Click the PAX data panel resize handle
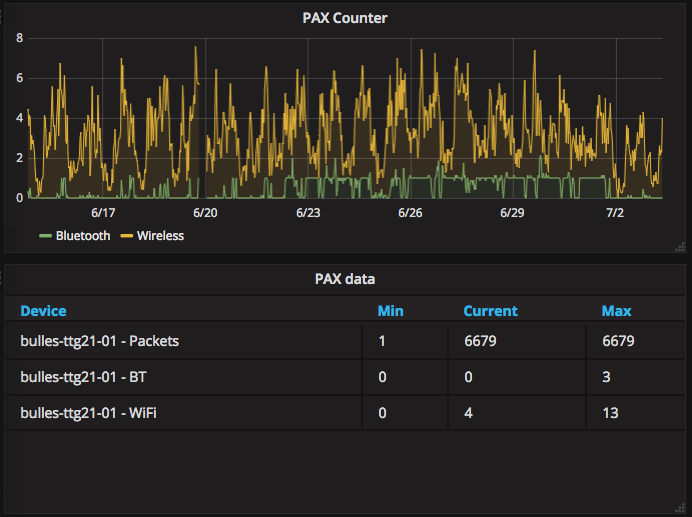Viewport: 692px width, 517px height. point(680,509)
